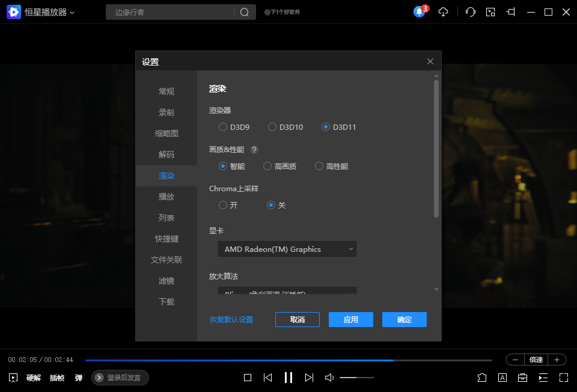The width and height of the screenshot is (577, 392).
Task: Click 恢复默认设置 link
Action: [231, 320]
